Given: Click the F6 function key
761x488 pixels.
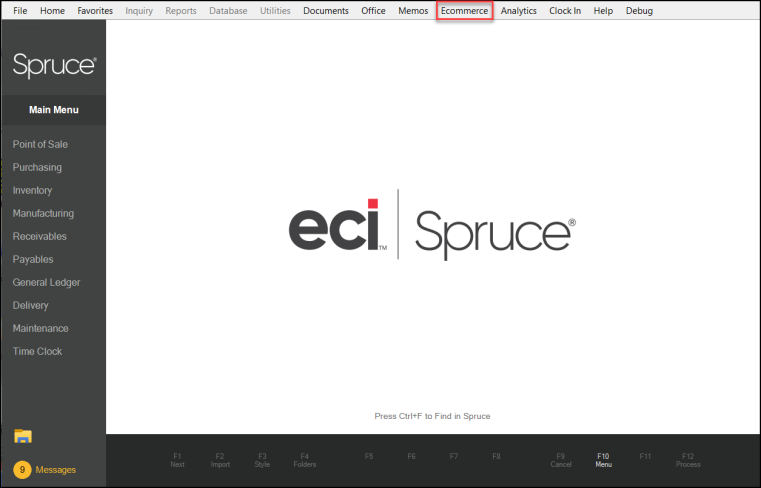Looking at the screenshot, I should tap(412, 456).
